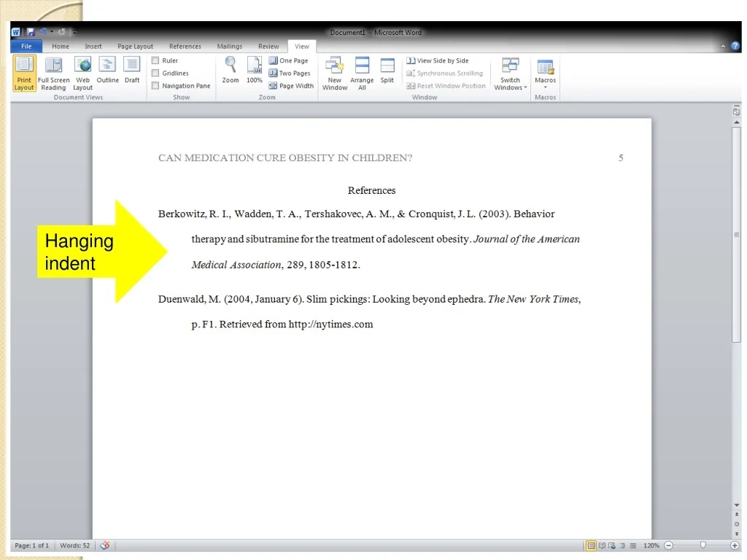Click Select Browse Object circle button

click(x=737, y=524)
